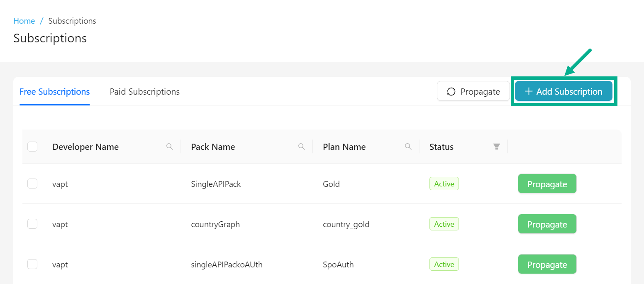Toggle the select-all checkbox in table header
This screenshot has width=644, height=284.
32,147
